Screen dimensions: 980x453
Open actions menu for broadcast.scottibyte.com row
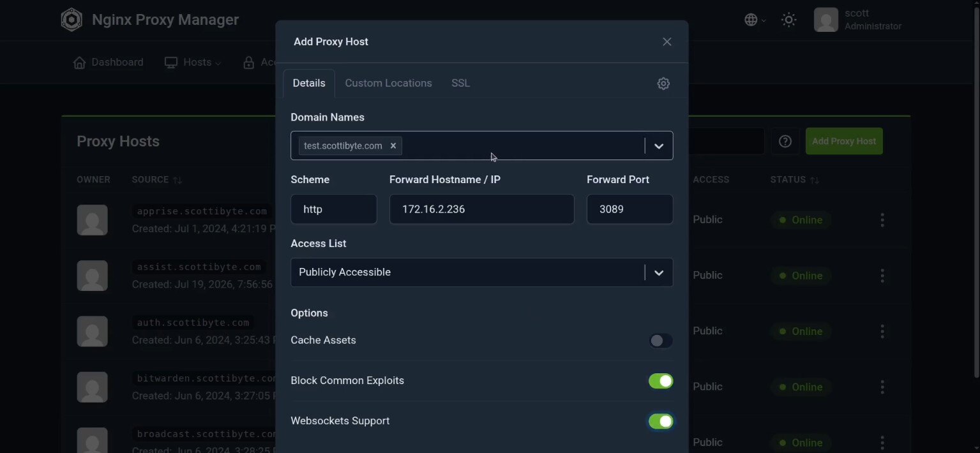pos(882,442)
